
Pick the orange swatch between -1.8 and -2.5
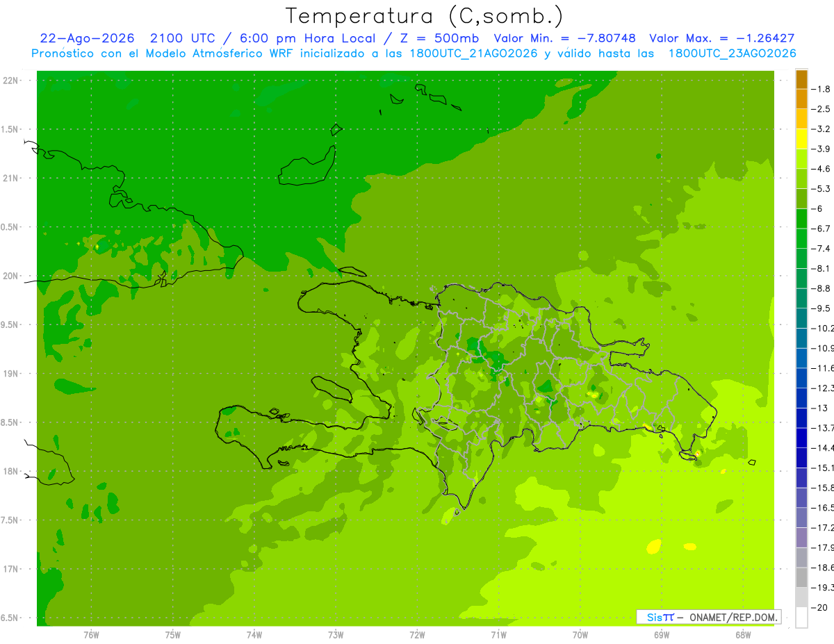point(801,99)
